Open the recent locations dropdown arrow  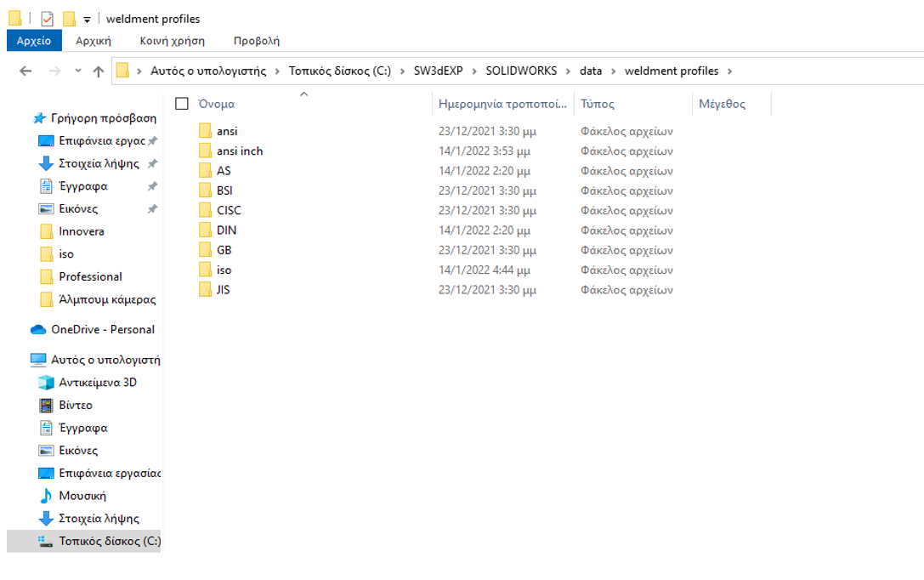tap(78, 71)
